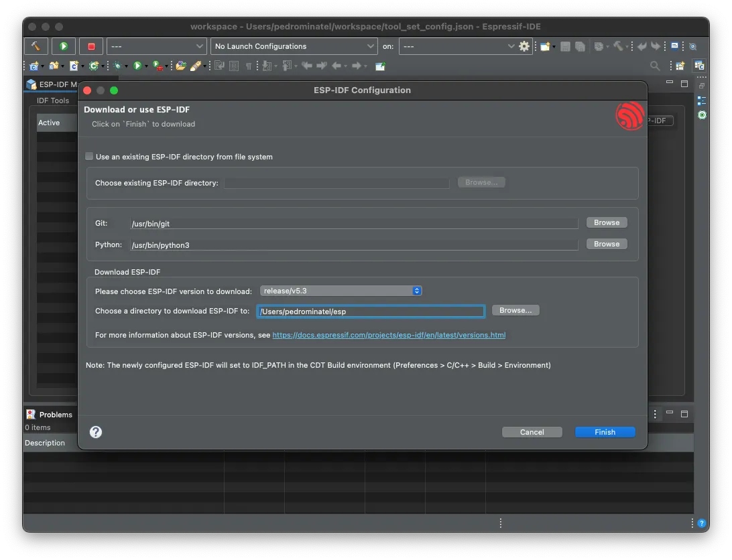The width and height of the screenshot is (732, 560).
Task: Open the launch mode dropdown beside Stop
Action: coord(156,46)
